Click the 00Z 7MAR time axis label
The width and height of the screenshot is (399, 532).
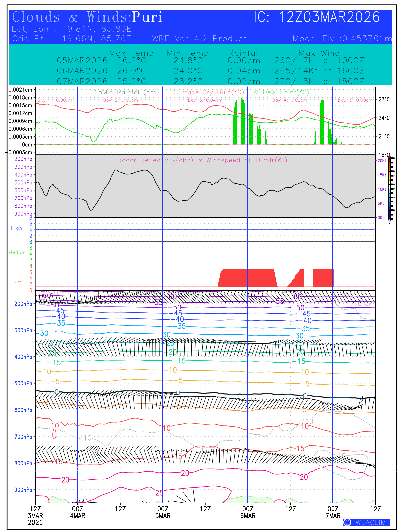[333, 512]
